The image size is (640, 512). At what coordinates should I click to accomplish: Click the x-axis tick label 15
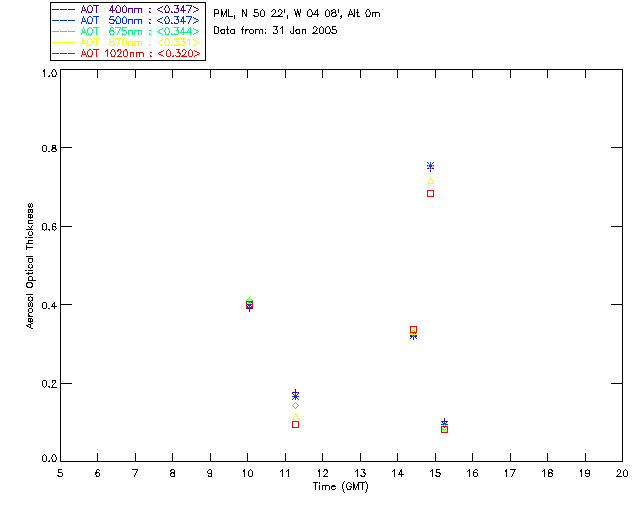coord(435,474)
